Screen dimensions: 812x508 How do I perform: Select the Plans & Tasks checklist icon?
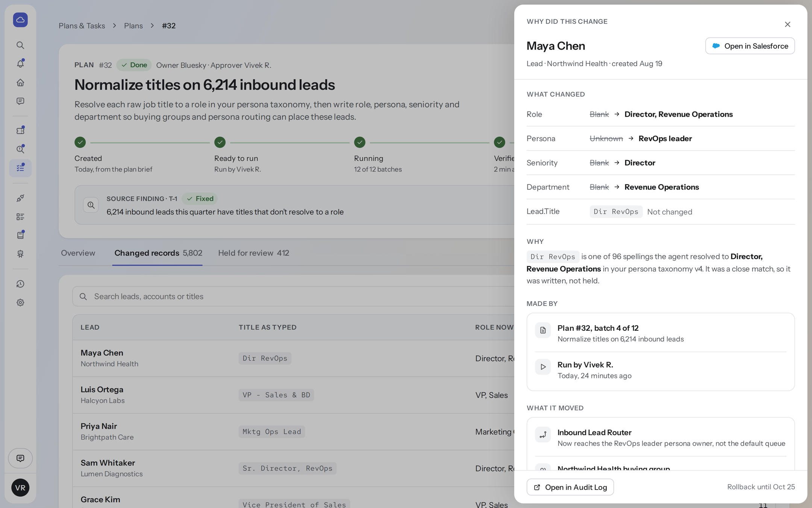(20, 168)
